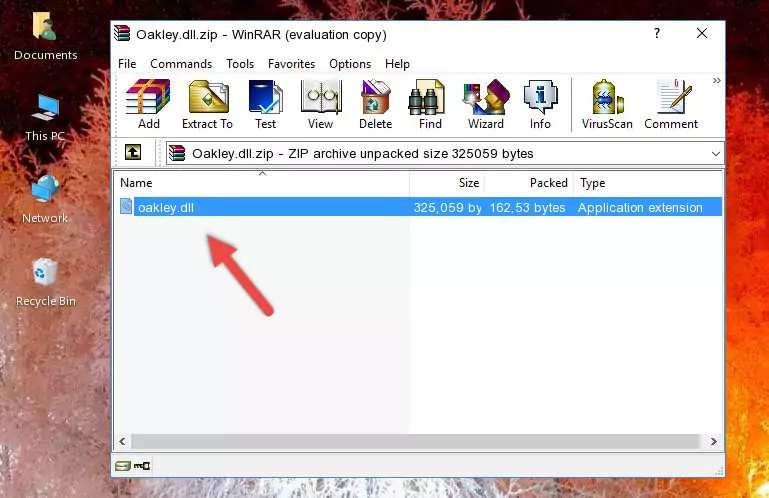Open the Extract To tool
This screenshot has width=769, height=498.
coord(207,105)
